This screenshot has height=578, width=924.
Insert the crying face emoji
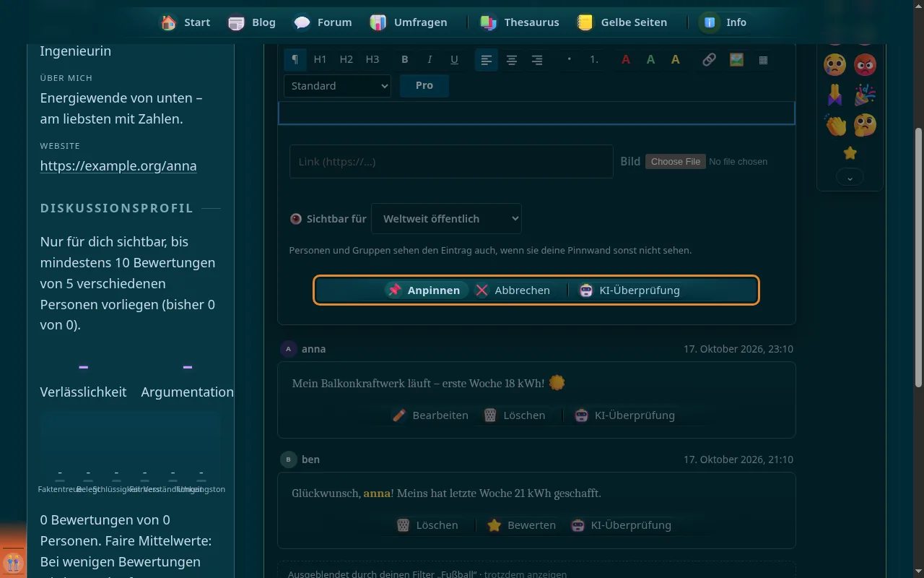click(x=835, y=65)
